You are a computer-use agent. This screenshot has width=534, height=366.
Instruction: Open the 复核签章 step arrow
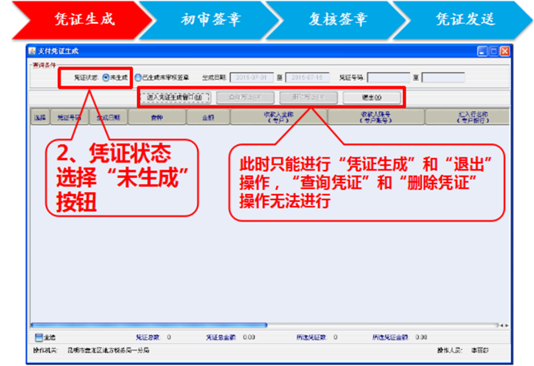(x=337, y=19)
